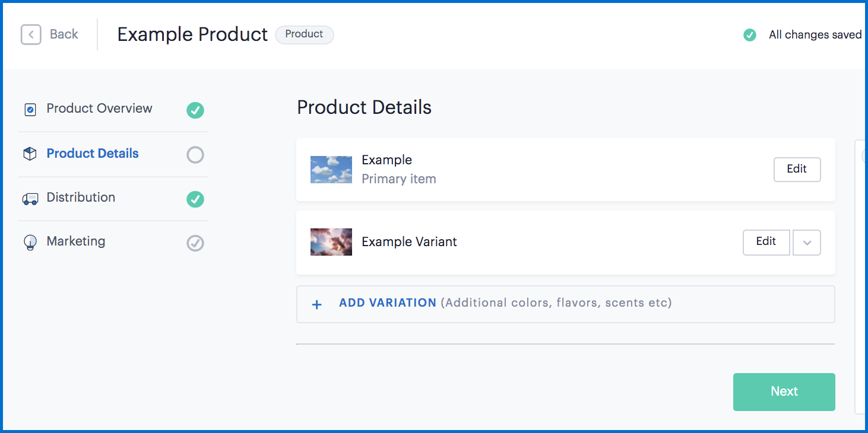868x433 pixels.
Task: Click the Marketing lightbulb icon
Action: tap(30, 243)
